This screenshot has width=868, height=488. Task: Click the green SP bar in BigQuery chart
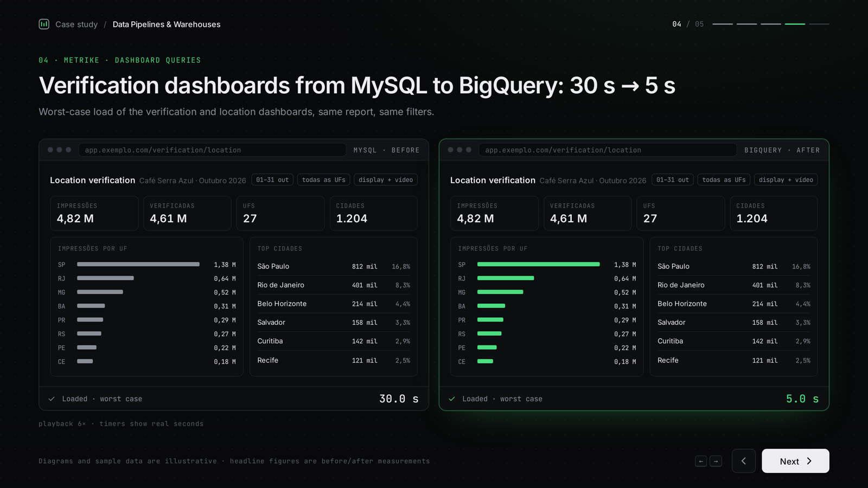point(539,264)
